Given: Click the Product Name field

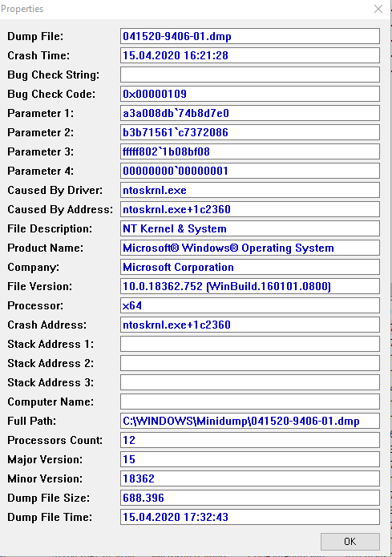Looking at the screenshot, I should click(x=250, y=248).
